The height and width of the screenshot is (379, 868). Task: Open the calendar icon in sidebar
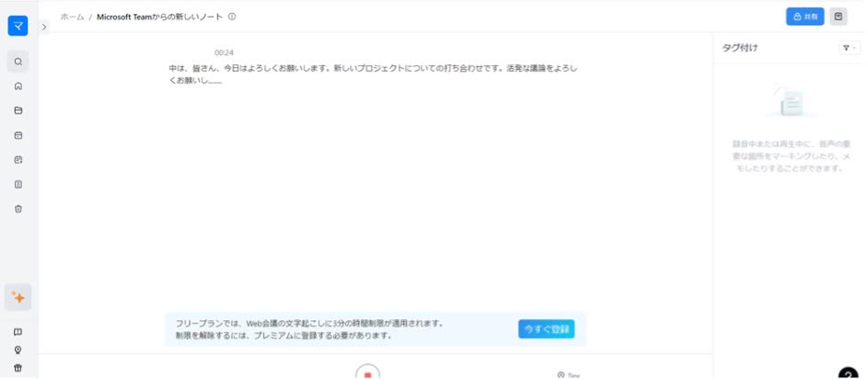tap(18, 135)
